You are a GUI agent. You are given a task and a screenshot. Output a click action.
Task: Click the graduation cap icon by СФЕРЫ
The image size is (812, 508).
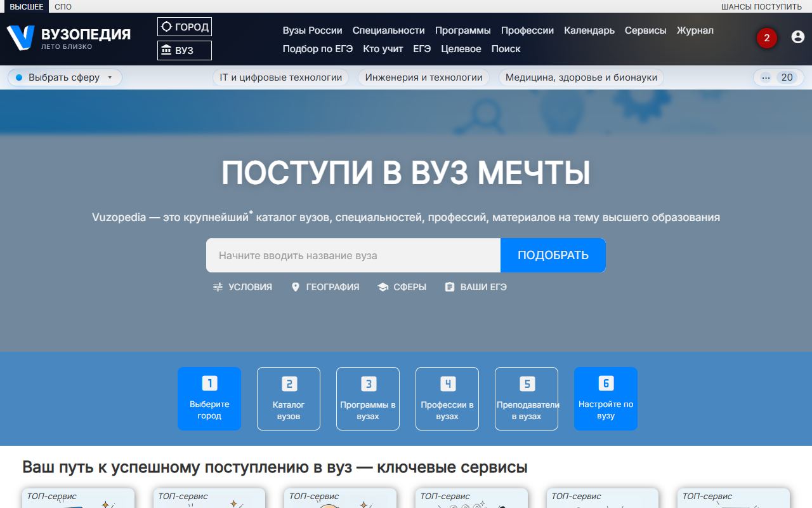(x=383, y=287)
